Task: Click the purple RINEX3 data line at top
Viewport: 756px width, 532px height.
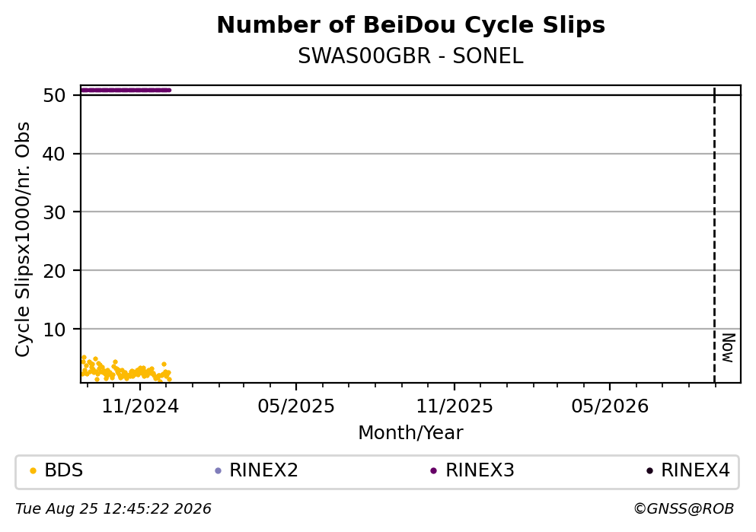Action: pyautogui.click(x=126, y=90)
